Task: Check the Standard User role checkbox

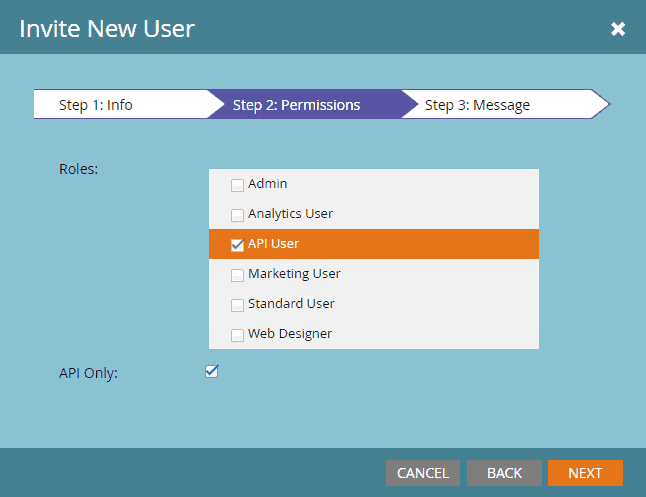Action: pos(237,305)
